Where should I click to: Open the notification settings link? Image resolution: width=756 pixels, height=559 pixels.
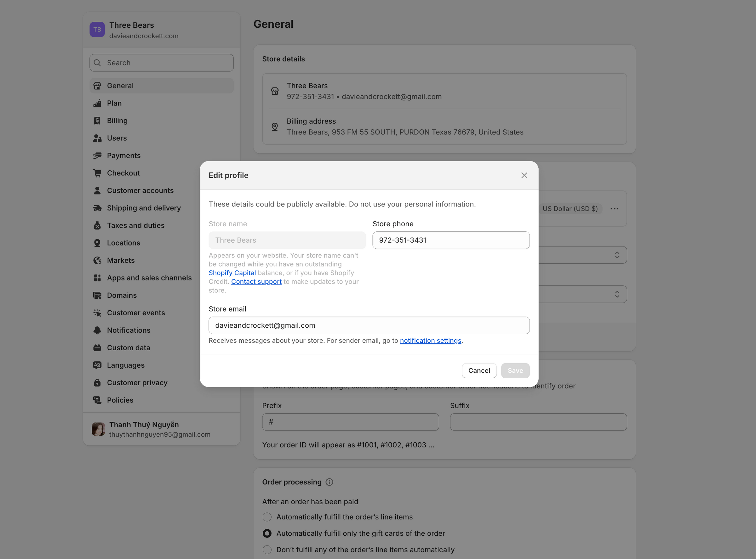(430, 341)
